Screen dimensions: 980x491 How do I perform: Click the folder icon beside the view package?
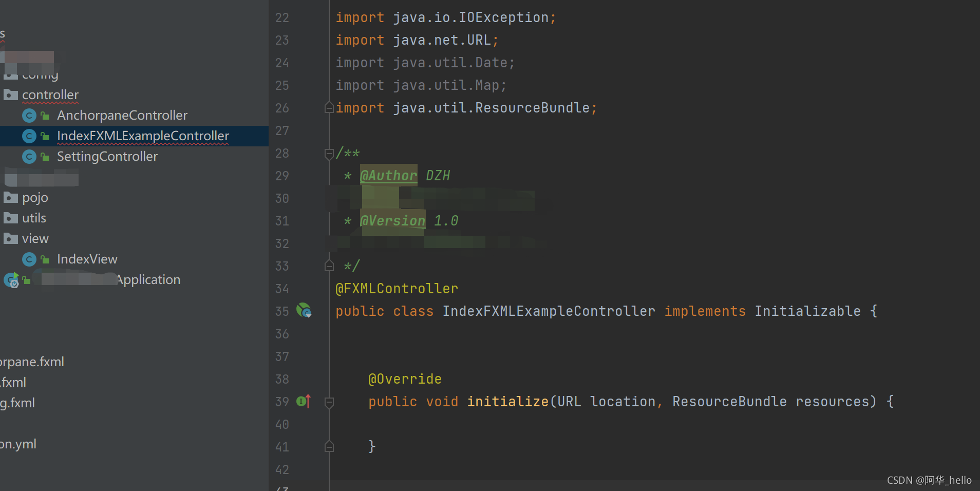(10, 238)
